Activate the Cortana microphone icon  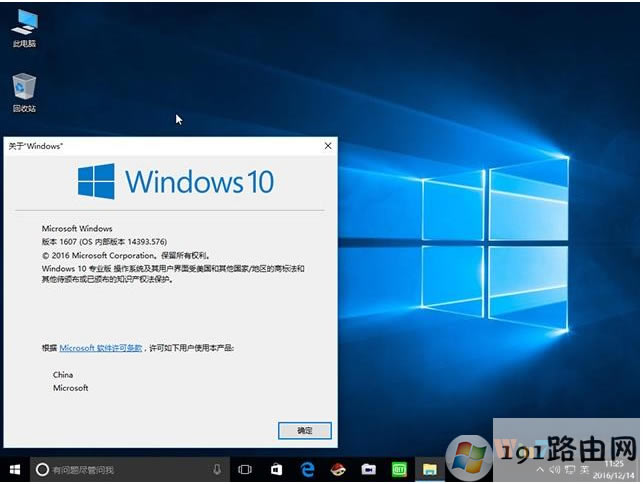click(217, 469)
